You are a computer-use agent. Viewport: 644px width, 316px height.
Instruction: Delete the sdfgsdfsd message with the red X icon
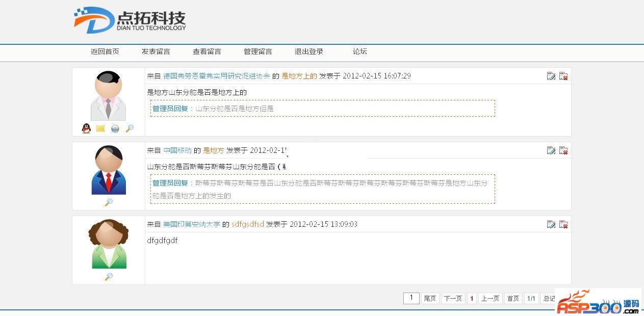tap(563, 224)
